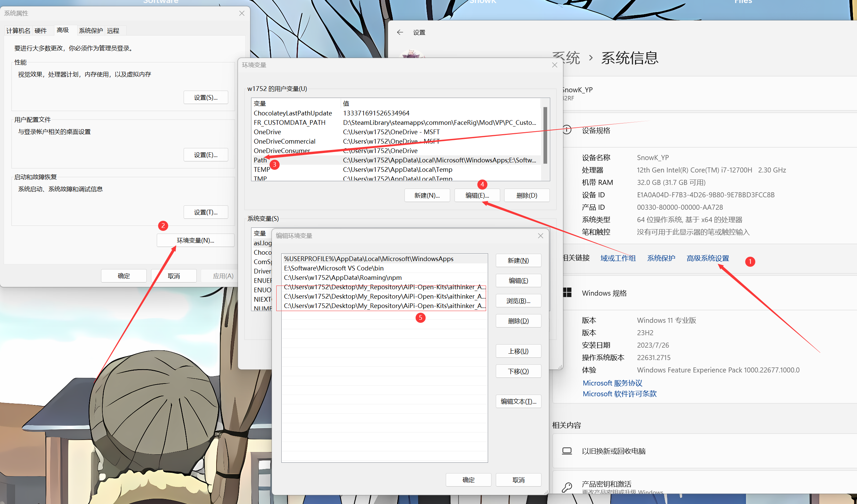Click 编辑文本(T)... button

518,401
